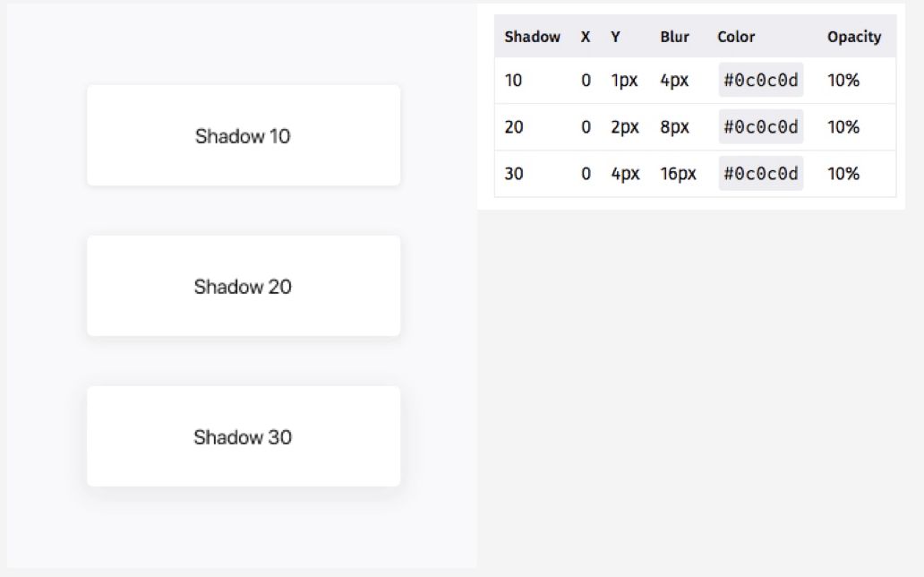Image resolution: width=924 pixels, height=577 pixels.
Task: Click the Shadow column header
Action: point(532,37)
